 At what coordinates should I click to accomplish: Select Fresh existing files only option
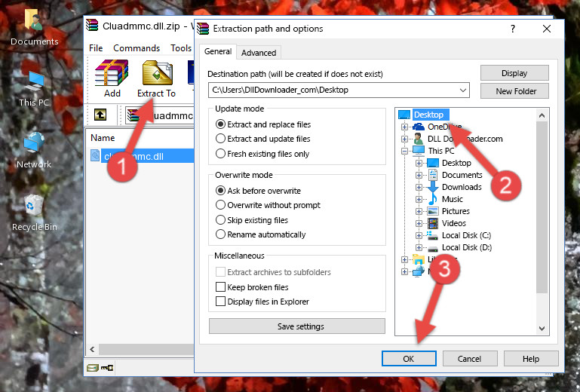(x=262, y=154)
